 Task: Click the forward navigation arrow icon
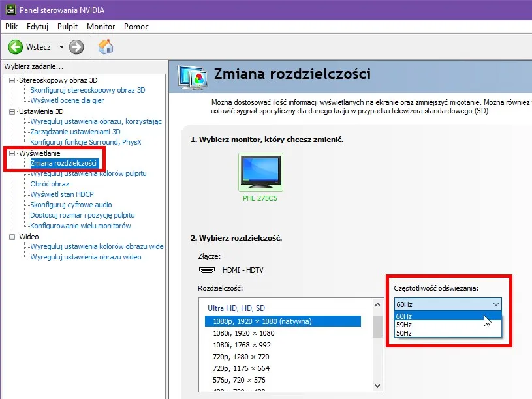(x=76, y=46)
